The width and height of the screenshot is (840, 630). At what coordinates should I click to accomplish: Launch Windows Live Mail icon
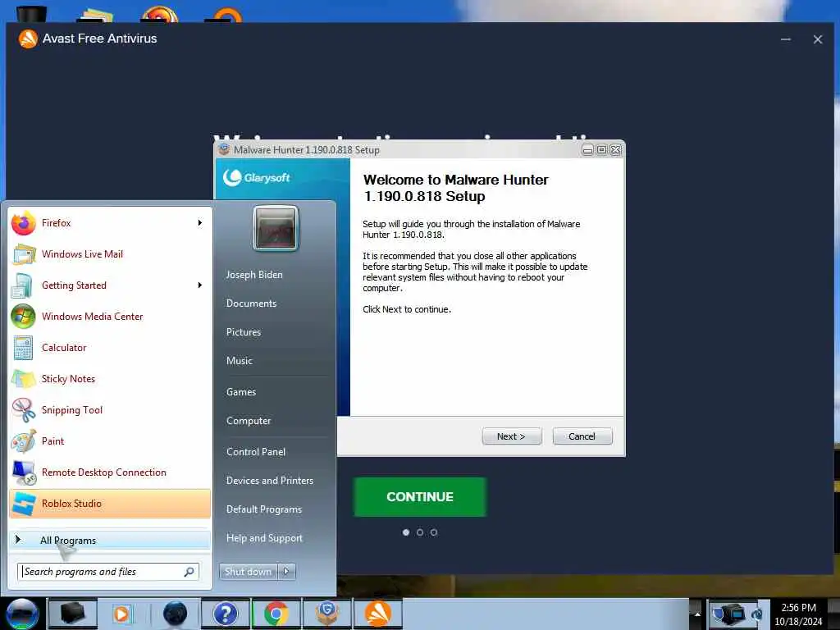[24, 254]
